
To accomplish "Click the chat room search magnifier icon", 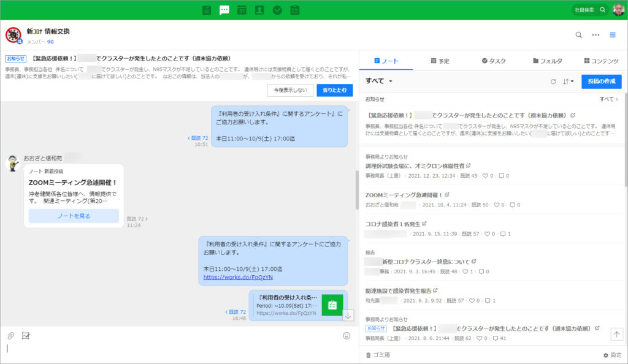I will click(x=578, y=35).
